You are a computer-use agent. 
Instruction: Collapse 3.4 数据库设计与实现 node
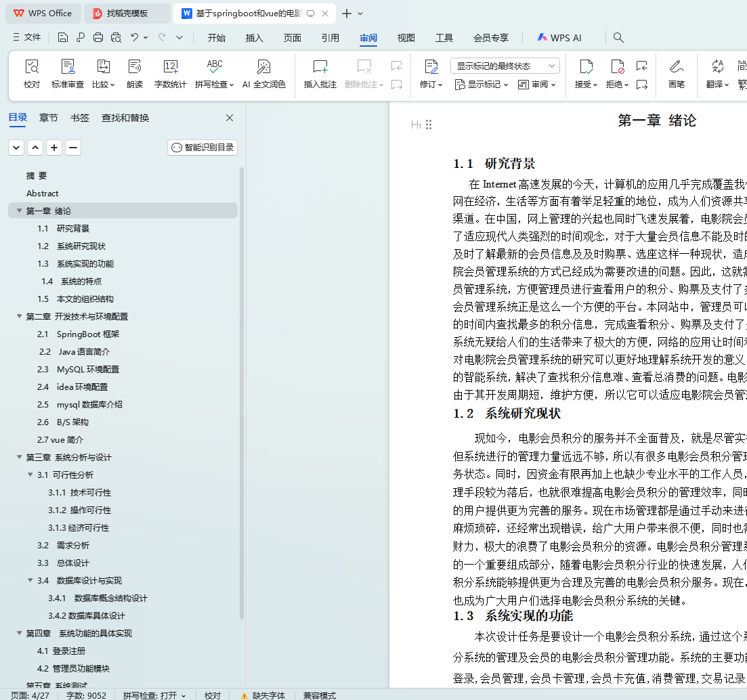coord(30,580)
